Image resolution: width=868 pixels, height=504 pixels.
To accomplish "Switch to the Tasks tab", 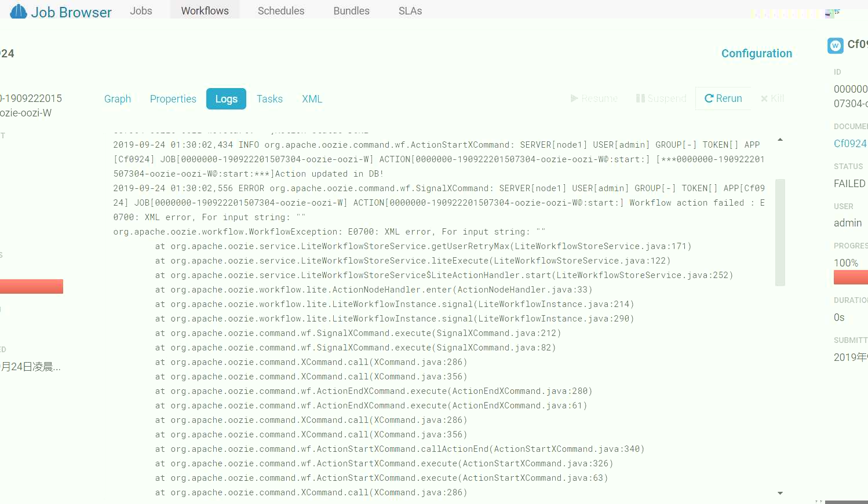I will 269,99.
